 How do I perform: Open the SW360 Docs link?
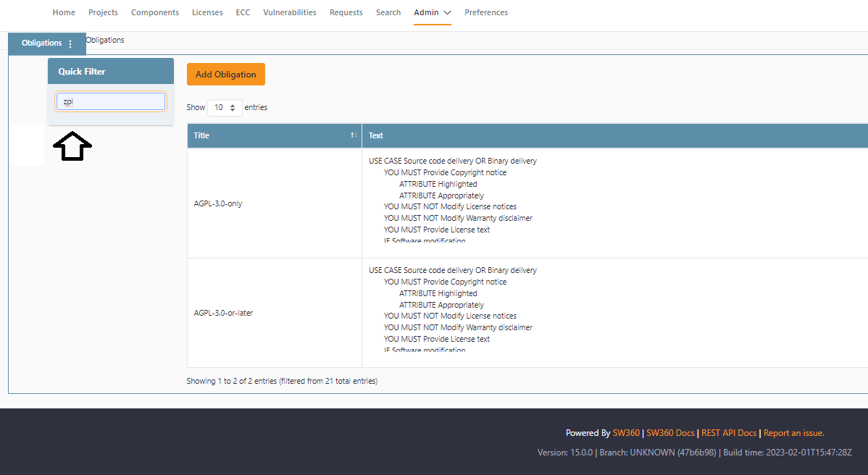click(670, 432)
